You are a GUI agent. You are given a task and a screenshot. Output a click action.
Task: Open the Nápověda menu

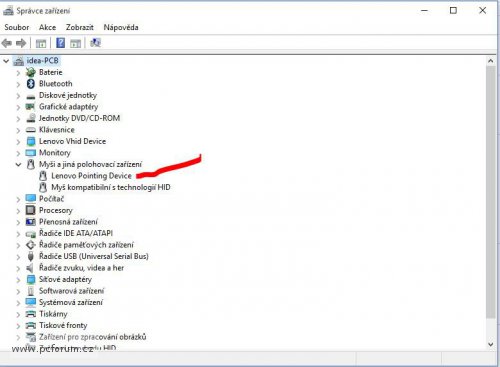coord(121,27)
